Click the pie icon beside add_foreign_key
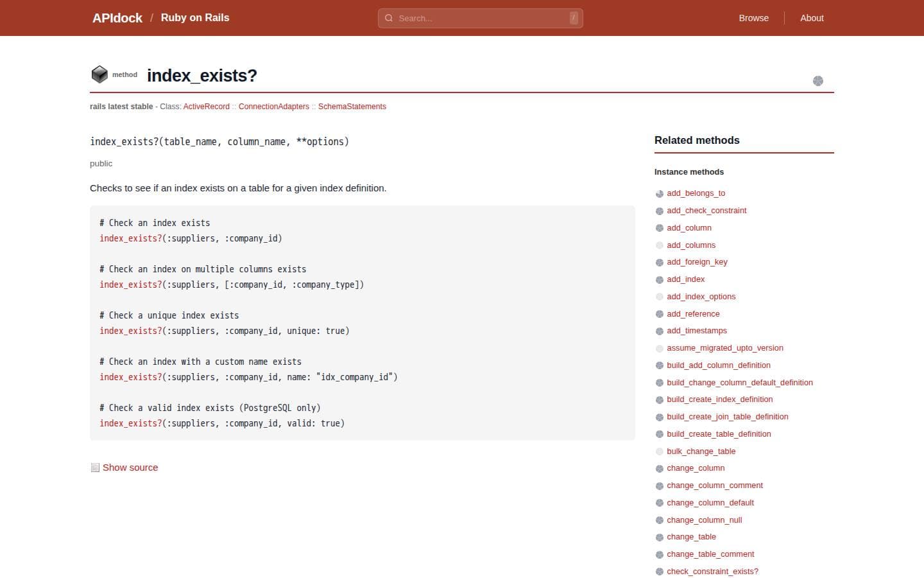924x578 pixels. tap(660, 263)
